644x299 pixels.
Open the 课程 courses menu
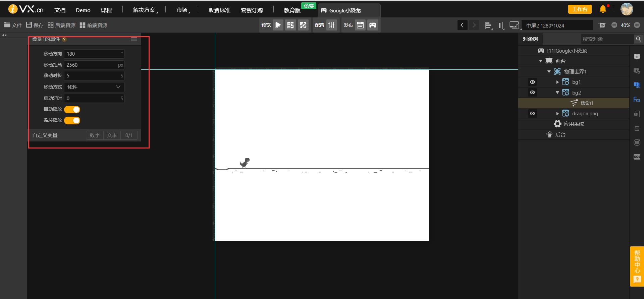pyautogui.click(x=106, y=10)
